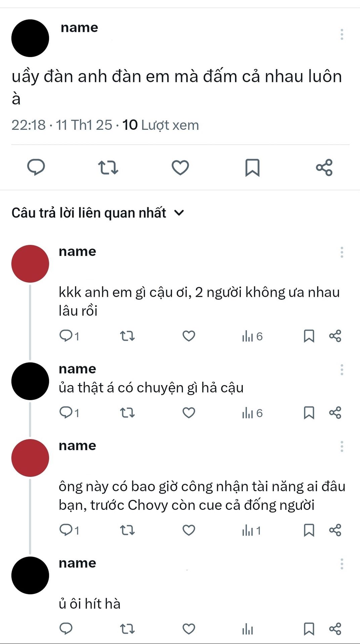View analytics of "kkk anh em gì" reply
The image size is (360, 644).
click(x=252, y=336)
